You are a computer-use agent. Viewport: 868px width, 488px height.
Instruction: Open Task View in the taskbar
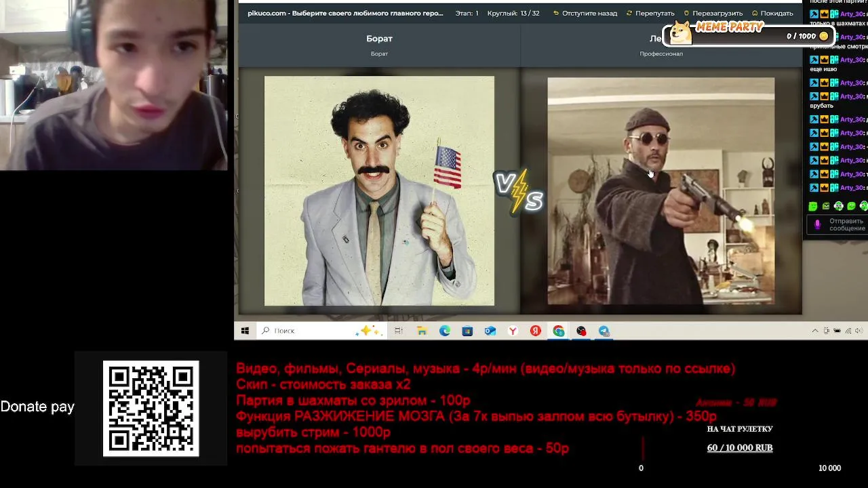(399, 331)
